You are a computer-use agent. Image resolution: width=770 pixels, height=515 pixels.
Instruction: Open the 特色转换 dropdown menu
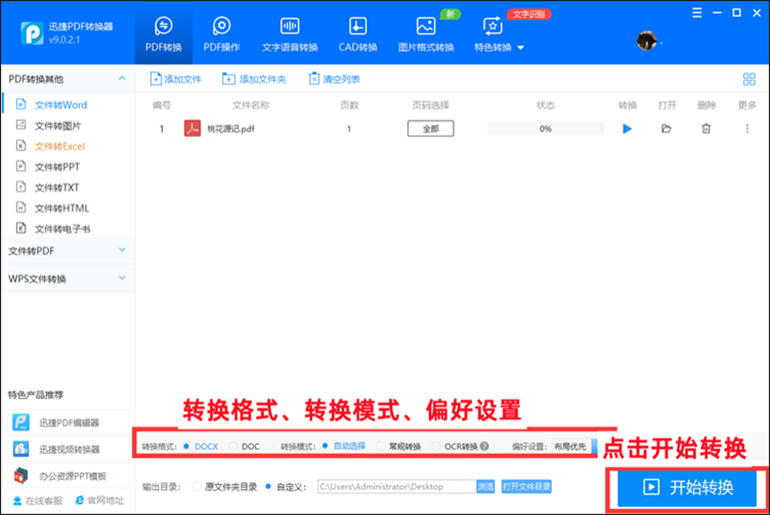(x=499, y=34)
